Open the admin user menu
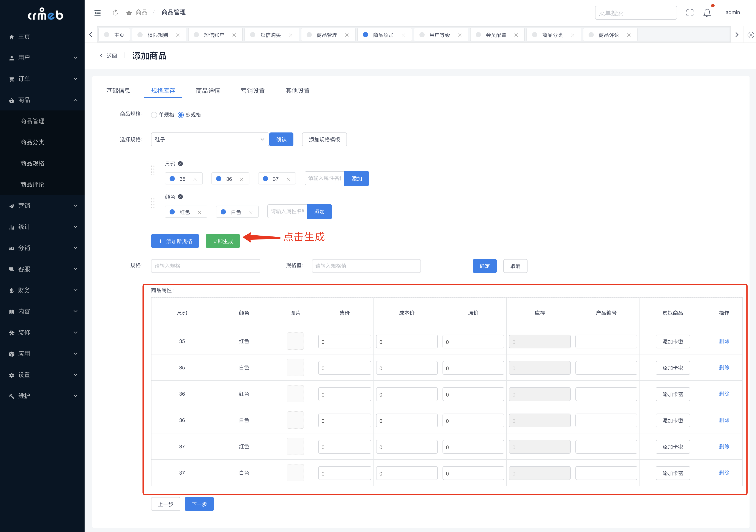 [733, 13]
